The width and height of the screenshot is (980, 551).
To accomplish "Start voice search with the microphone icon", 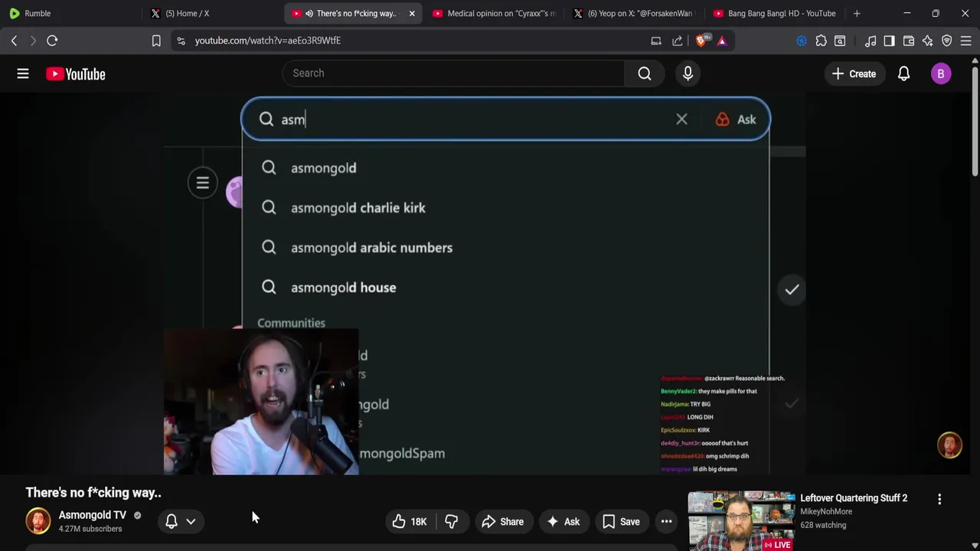I will [688, 73].
